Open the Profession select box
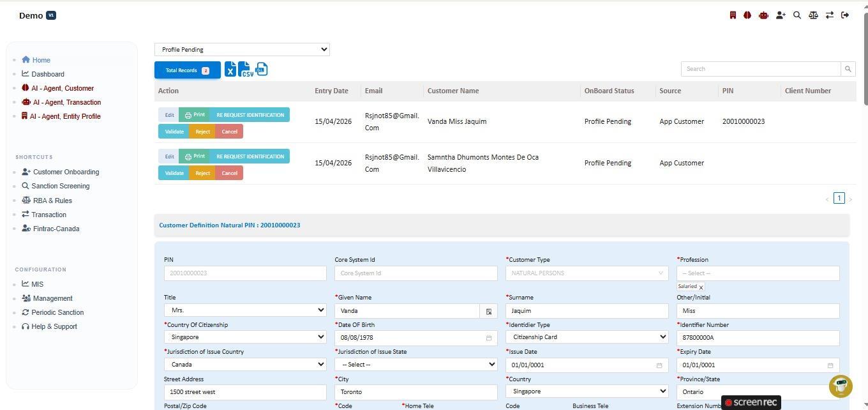The image size is (868, 410). tap(758, 273)
